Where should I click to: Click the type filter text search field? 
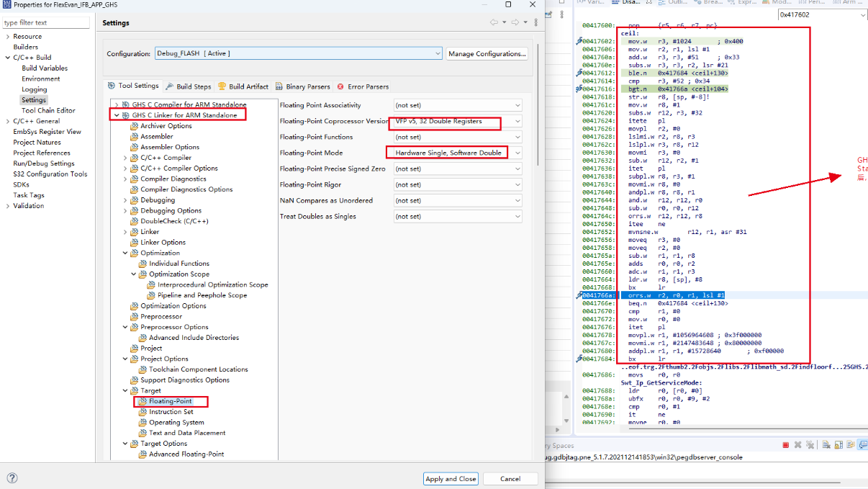46,23
